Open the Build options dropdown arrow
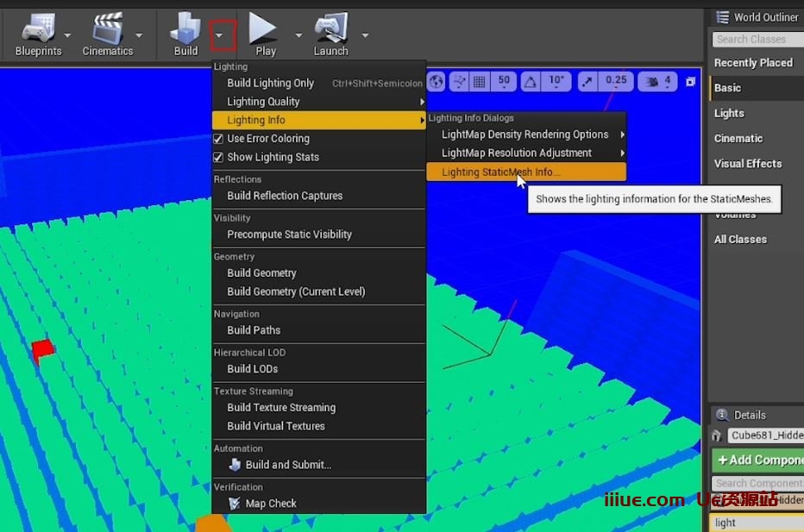This screenshot has width=804, height=532. point(222,35)
